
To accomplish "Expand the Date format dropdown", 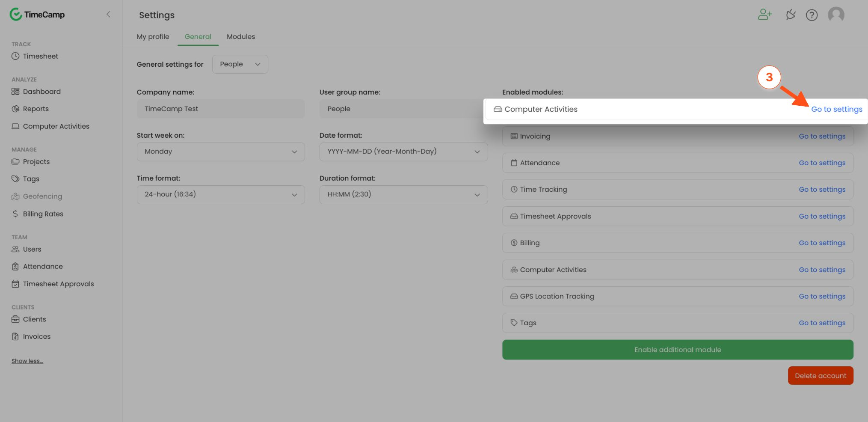I will pos(403,152).
